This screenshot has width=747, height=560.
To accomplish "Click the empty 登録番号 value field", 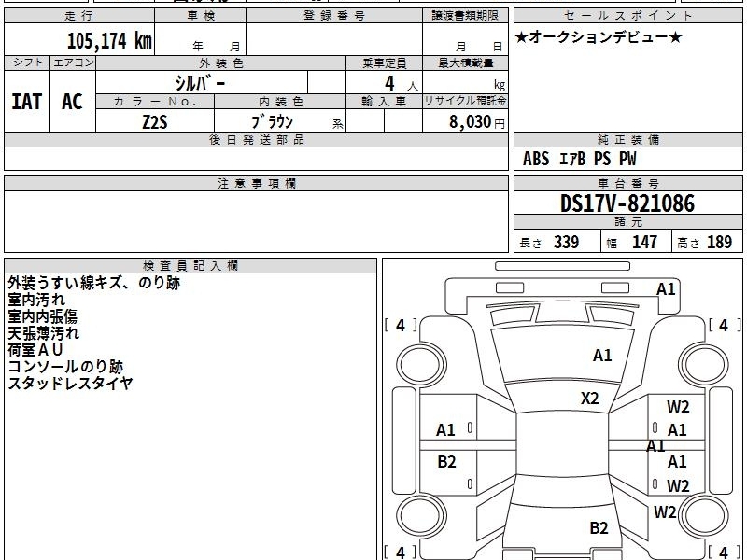I will click(x=334, y=39).
